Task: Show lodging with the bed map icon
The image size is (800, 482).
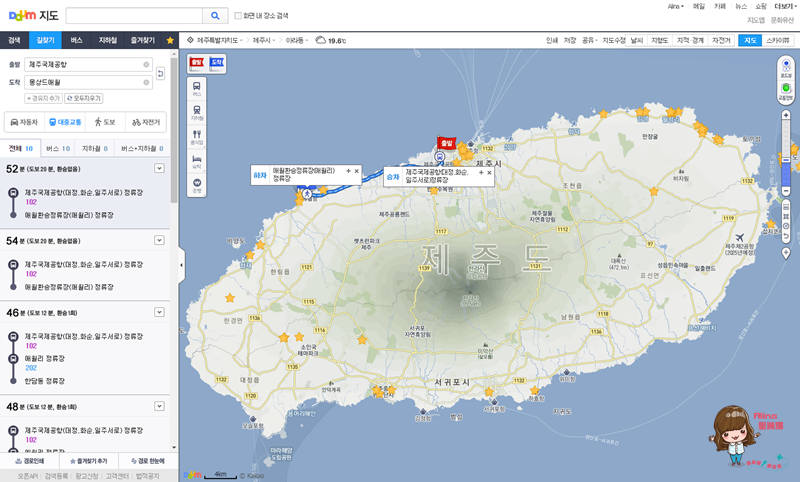Action: coord(197,161)
